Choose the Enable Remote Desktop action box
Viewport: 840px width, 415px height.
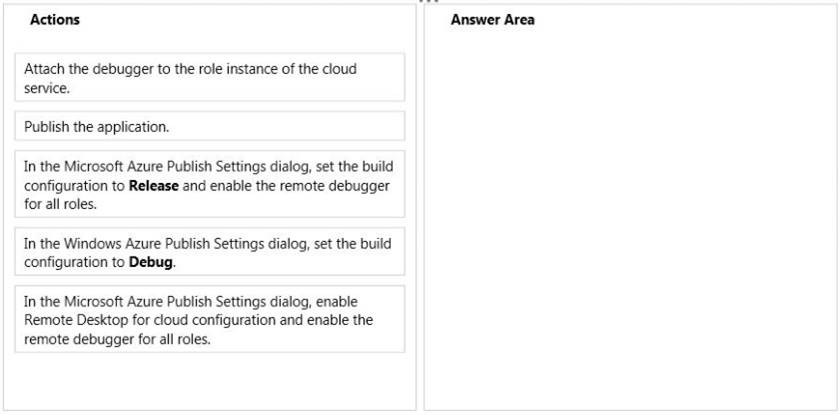point(209,319)
